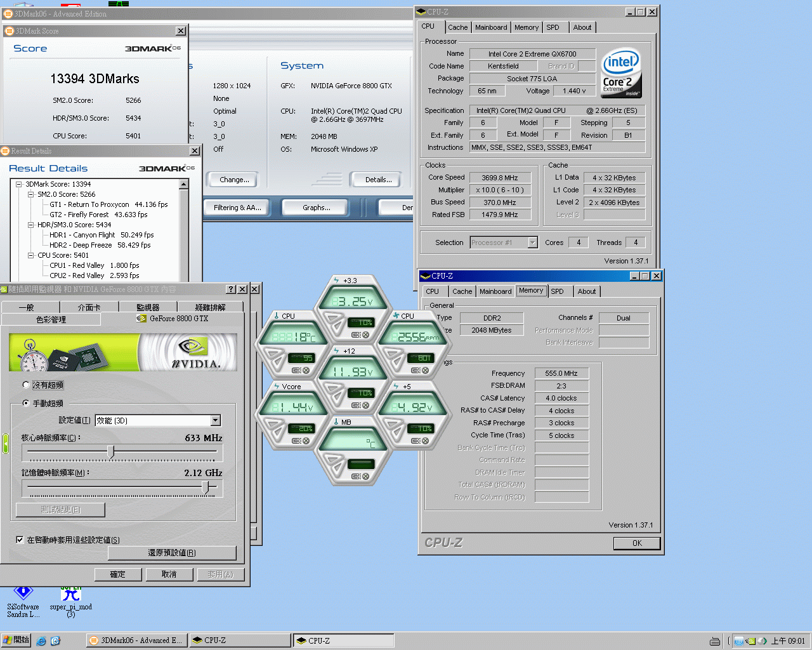
Task: Open settings icon on +12 voltage hexagon
Action: point(356,405)
